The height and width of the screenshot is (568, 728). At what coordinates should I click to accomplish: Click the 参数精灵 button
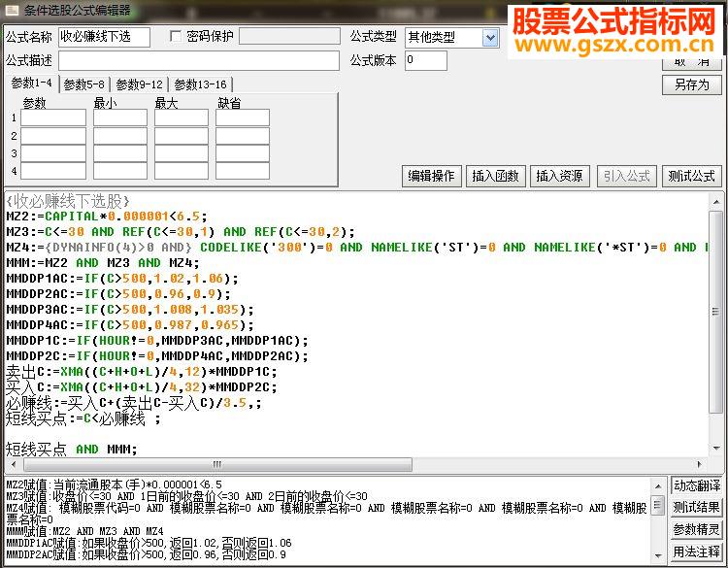[696, 529]
